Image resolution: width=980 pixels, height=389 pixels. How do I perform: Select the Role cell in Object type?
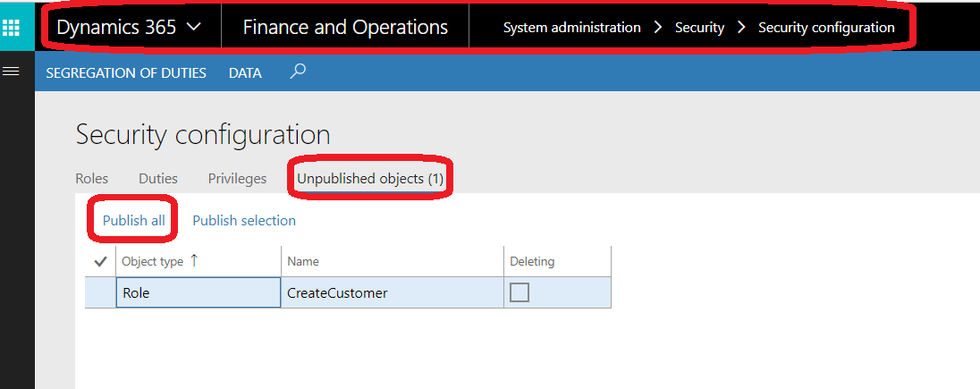coord(199,292)
